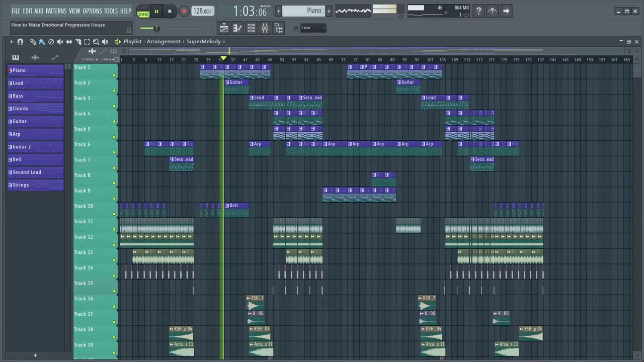Open the TOOLS menu
Screen dimensions: 644x362
[111, 11]
